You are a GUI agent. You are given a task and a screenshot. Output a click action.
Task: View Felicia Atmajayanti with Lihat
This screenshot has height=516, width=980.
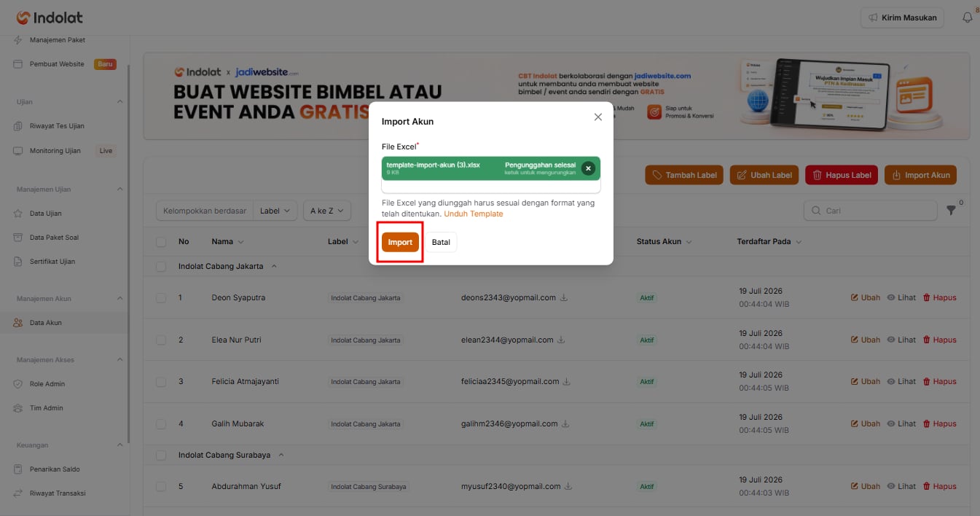(901, 381)
